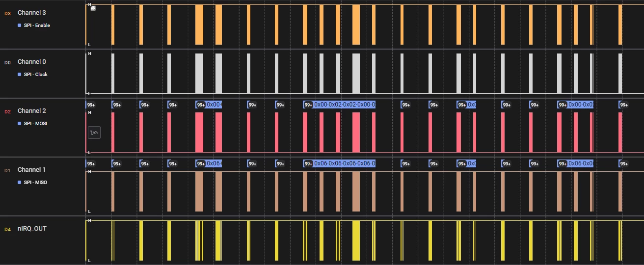The image size is (644, 265).
Task: Select the D4 channel identifier
Action: tap(7, 229)
